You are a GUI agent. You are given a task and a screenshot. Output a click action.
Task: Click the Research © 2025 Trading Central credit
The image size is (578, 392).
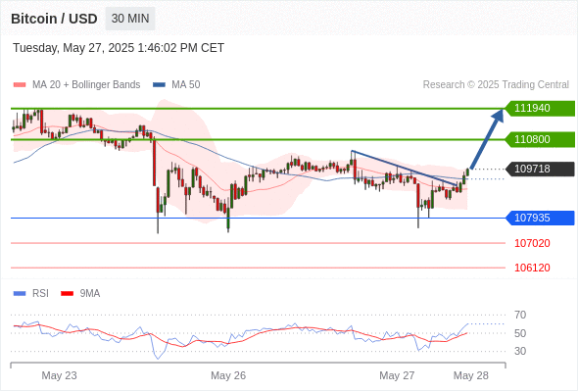(x=496, y=85)
